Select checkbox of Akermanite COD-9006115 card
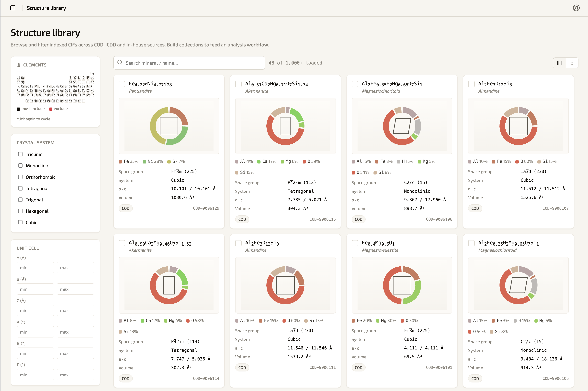This screenshot has height=391, width=588. pyautogui.click(x=238, y=84)
